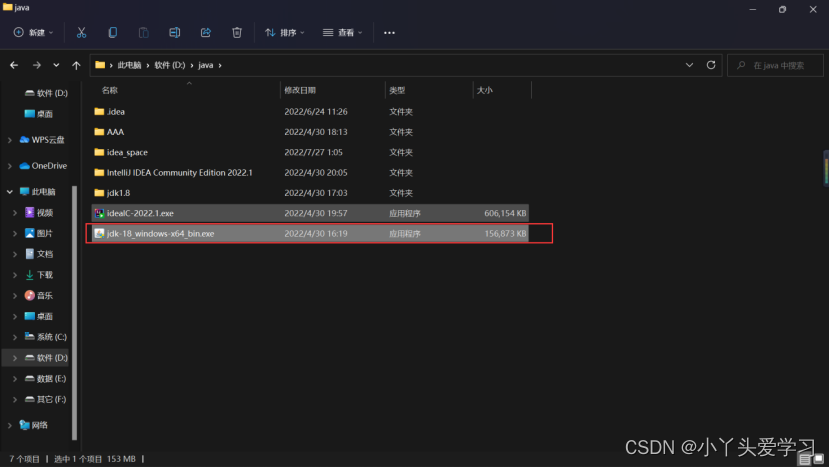Collapse the 此电脑 tree chevron
Screen dimensions: 830x467
pyautogui.click(x=10, y=192)
